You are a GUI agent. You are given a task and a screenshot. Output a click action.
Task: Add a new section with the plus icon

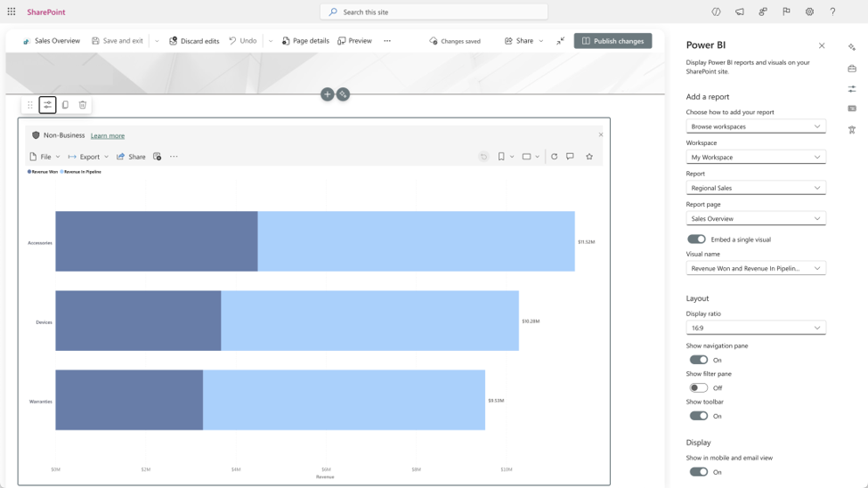coord(327,94)
